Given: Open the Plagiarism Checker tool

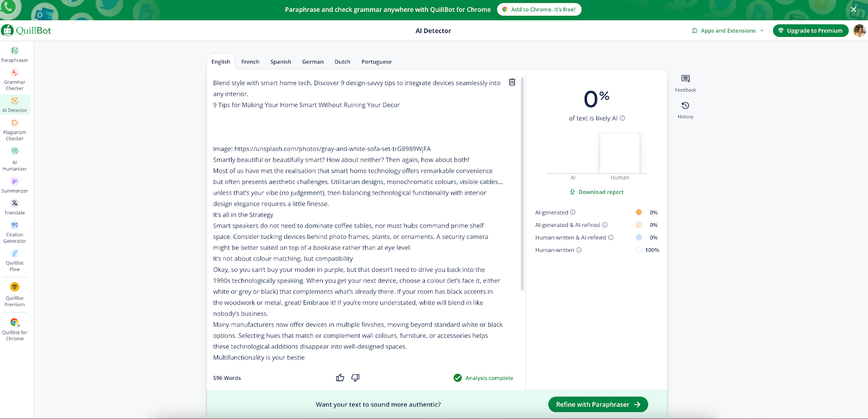Looking at the screenshot, I should [x=15, y=130].
